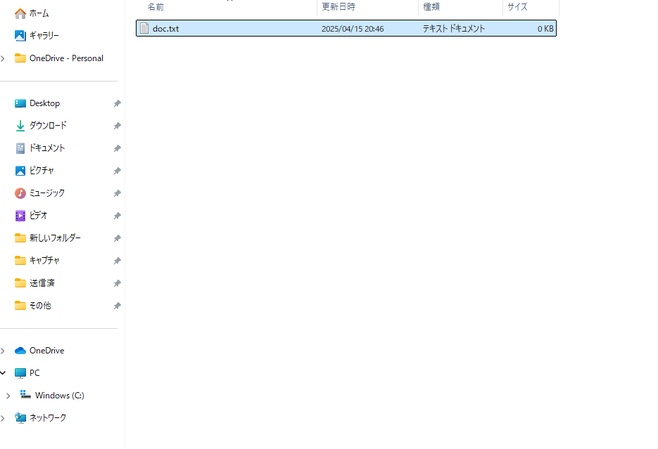This screenshot has height=449, width=658.
Task: Select the doc.txt file icon
Action: pos(144,29)
